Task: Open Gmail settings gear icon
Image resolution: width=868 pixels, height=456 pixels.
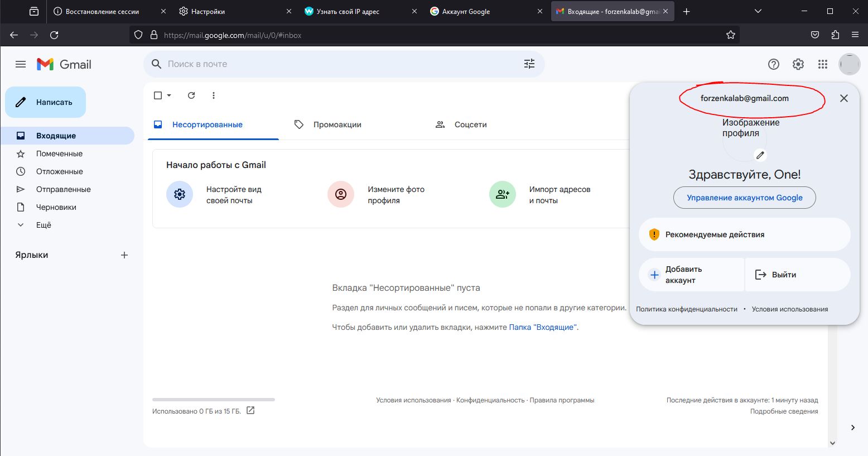Action: click(798, 64)
